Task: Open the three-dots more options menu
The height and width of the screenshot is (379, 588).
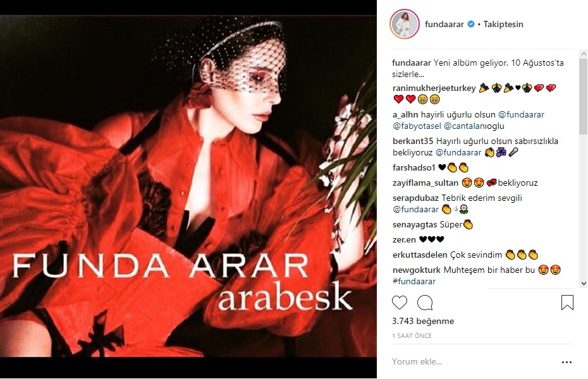Action: point(567,362)
